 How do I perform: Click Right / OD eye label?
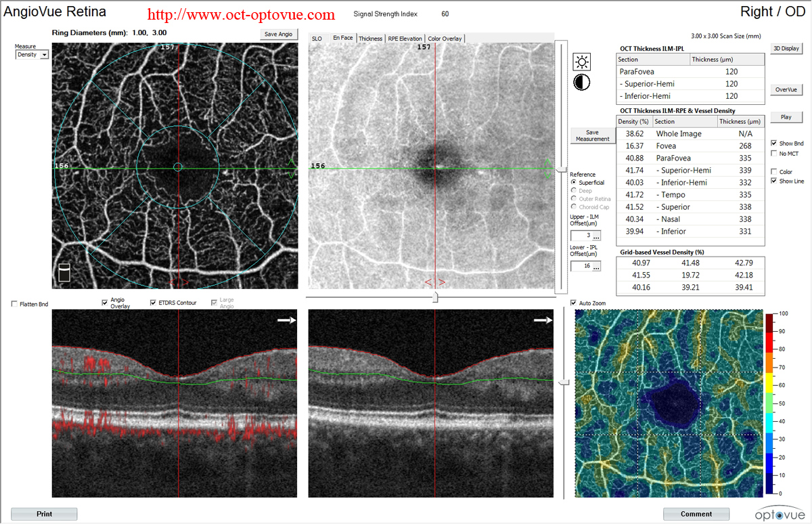pos(772,12)
